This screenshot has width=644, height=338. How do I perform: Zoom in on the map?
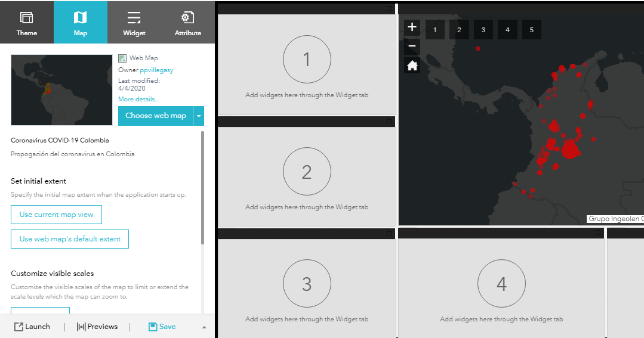click(412, 27)
